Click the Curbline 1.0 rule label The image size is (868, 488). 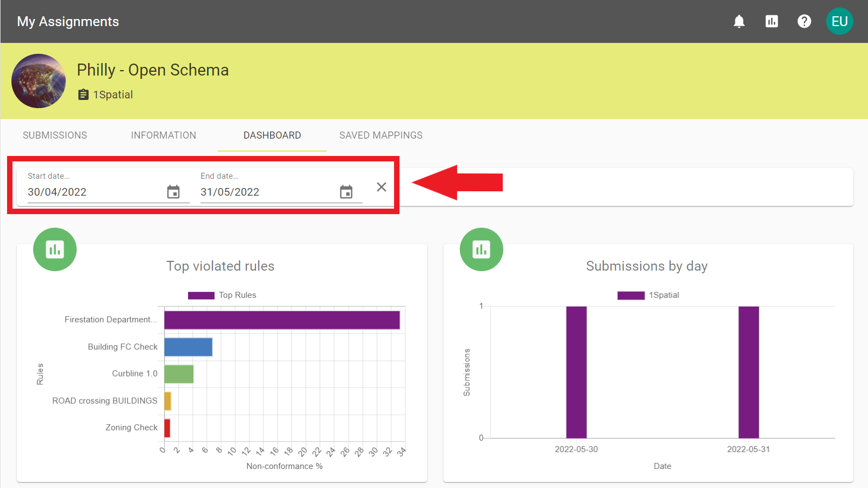135,373
